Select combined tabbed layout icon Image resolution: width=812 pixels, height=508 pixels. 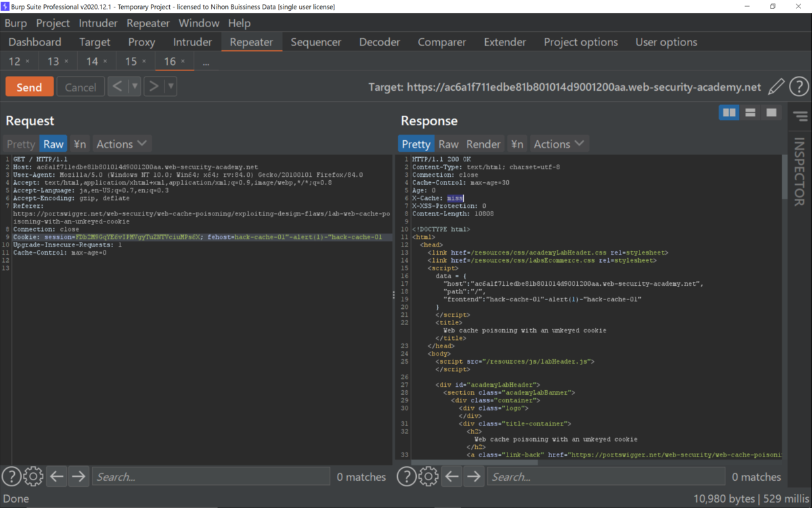click(771, 112)
